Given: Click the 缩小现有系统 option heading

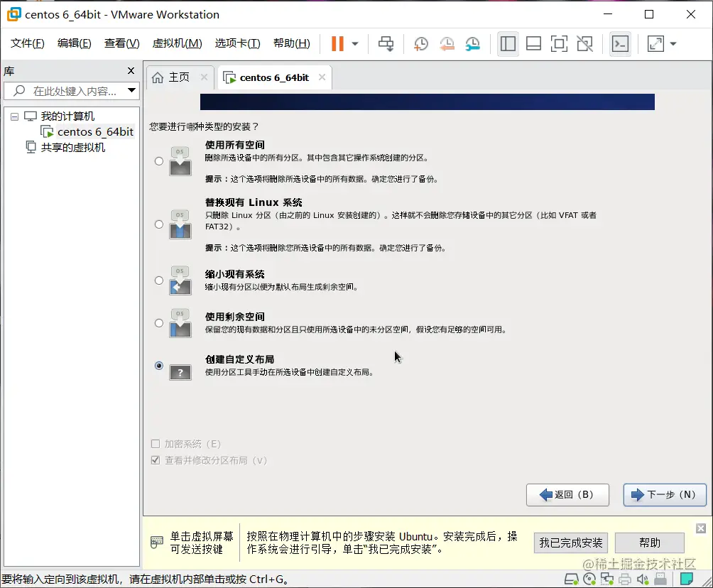Looking at the screenshot, I should (x=234, y=274).
